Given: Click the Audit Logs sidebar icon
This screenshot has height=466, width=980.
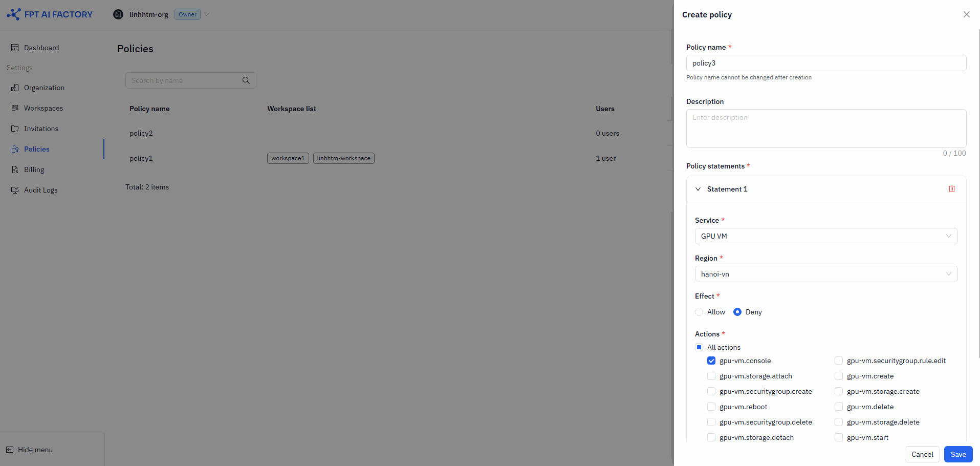Looking at the screenshot, I should point(15,190).
